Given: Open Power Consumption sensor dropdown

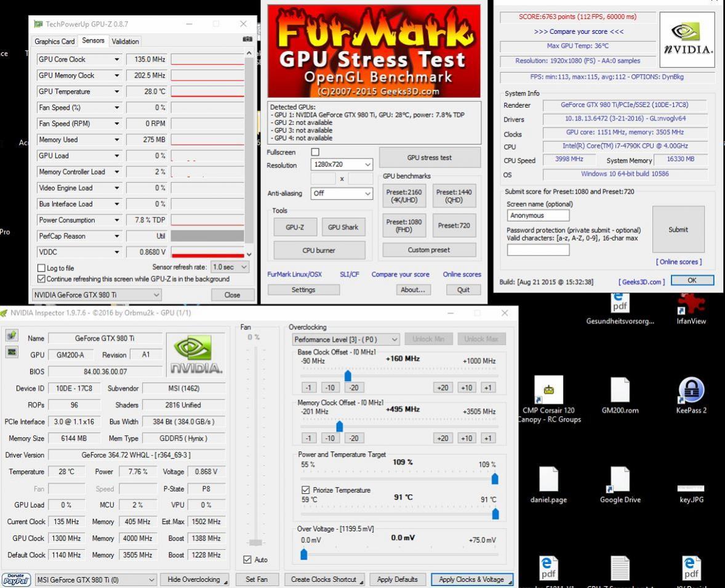Looking at the screenshot, I should point(116,220).
